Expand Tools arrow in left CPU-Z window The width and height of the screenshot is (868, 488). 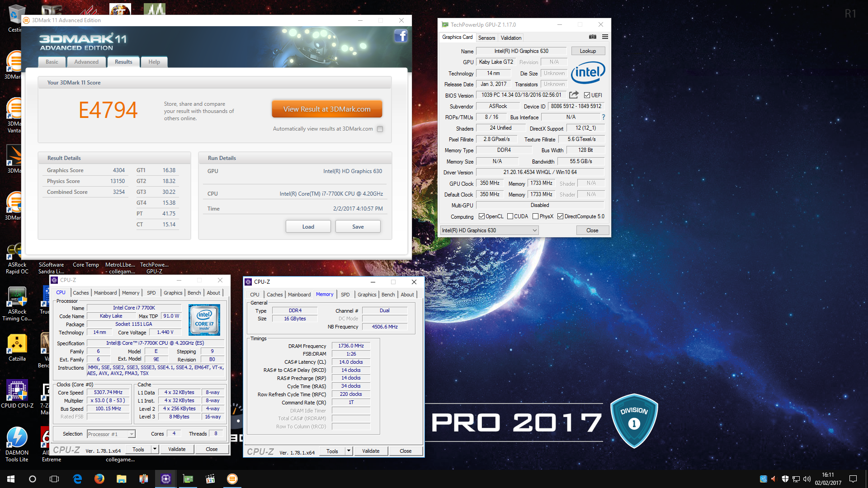pyautogui.click(x=155, y=449)
